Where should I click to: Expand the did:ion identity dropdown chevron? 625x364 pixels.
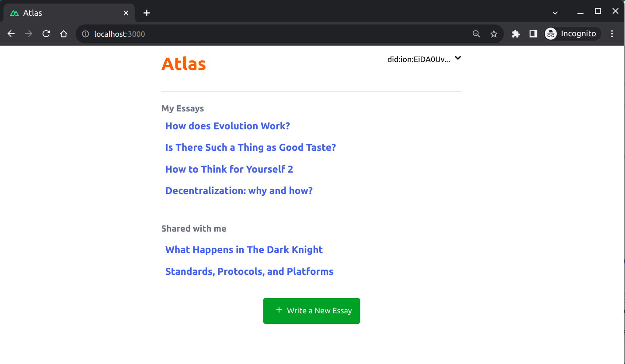tap(458, 58)
